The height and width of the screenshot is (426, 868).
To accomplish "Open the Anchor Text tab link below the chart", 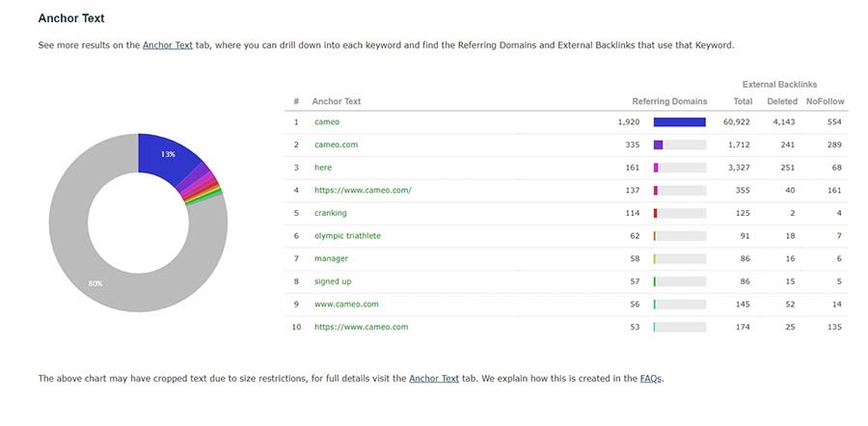I will [x=434, y=379].
